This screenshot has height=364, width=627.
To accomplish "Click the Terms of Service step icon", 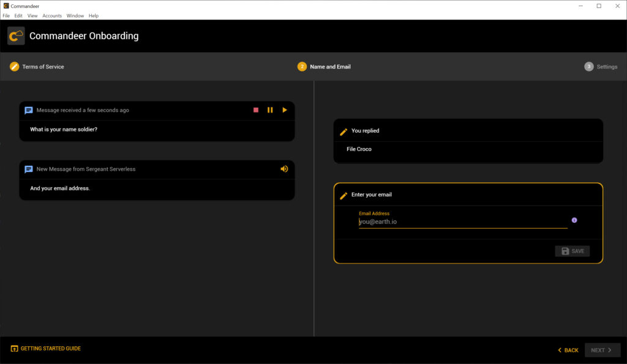I will (15, 67).
